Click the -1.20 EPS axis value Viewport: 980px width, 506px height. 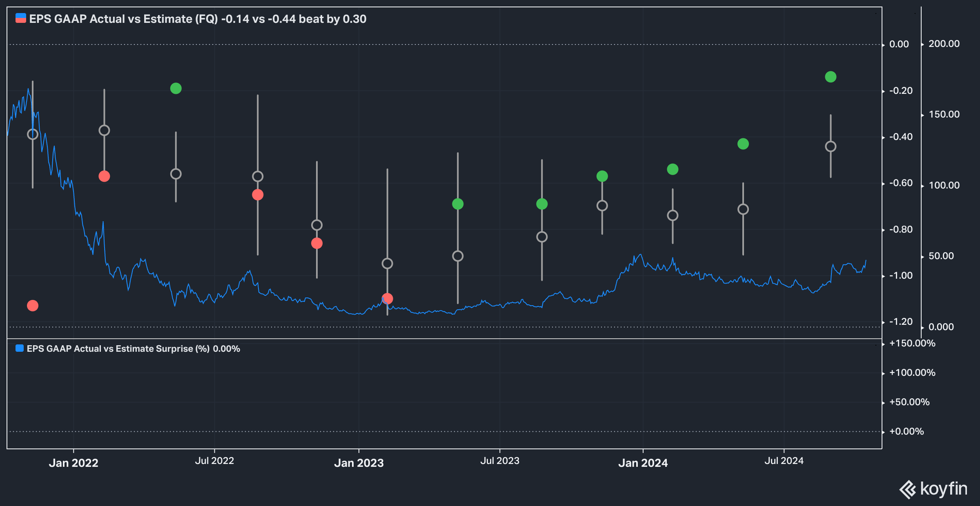[x=901, y=322]
